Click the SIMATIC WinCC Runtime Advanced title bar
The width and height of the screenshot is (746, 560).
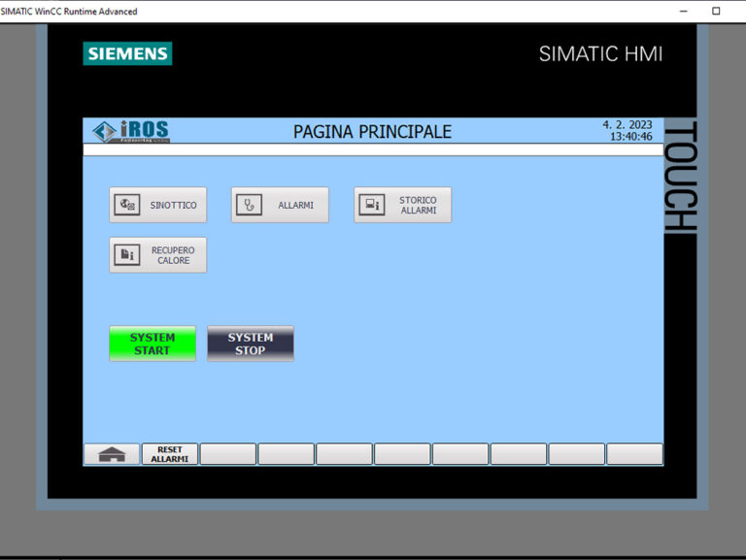point(291,11)
